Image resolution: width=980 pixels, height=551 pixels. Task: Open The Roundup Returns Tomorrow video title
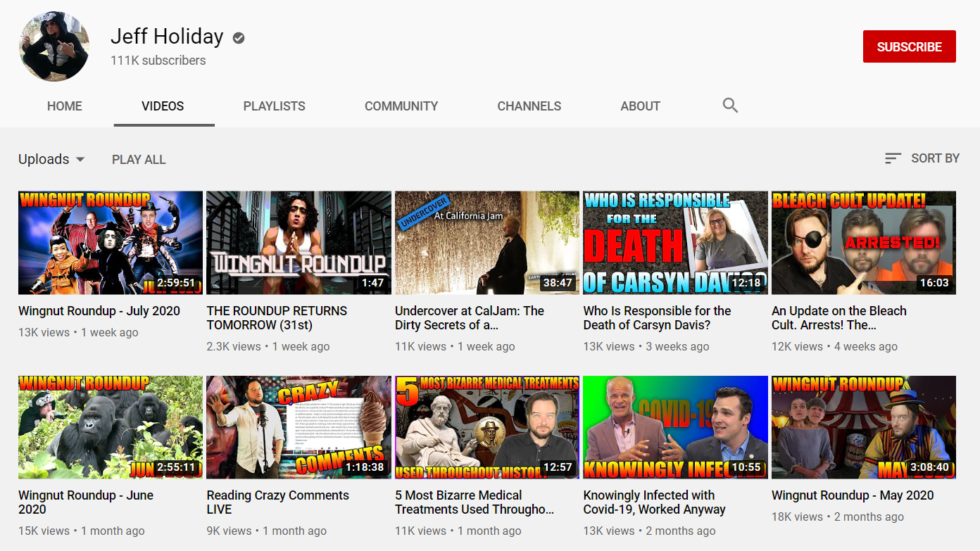pos(277,318)
